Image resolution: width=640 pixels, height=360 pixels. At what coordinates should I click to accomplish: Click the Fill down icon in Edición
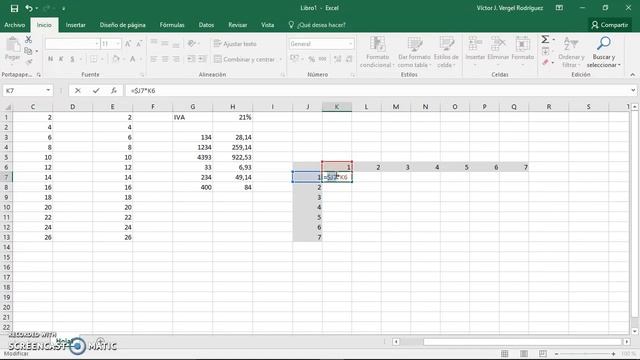click(545, 51)
